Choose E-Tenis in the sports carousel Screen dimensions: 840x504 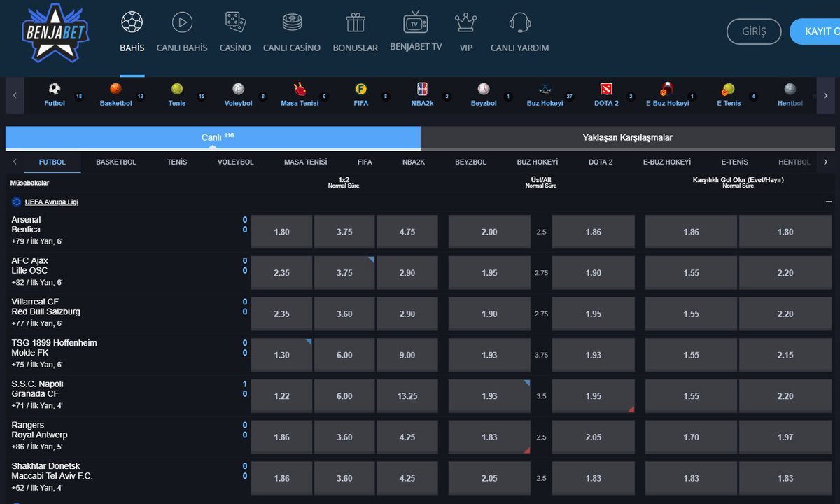tap(729, 95)
